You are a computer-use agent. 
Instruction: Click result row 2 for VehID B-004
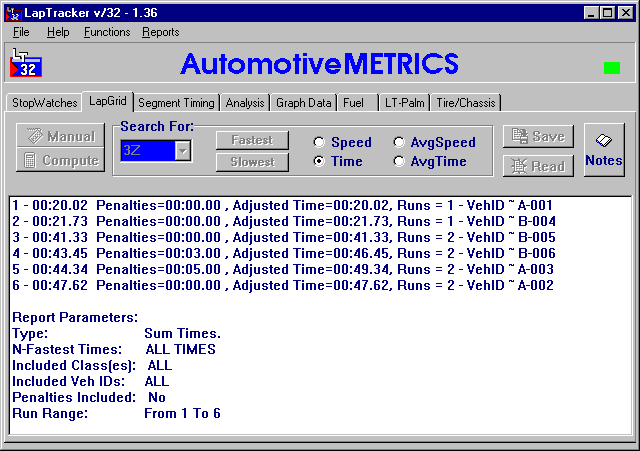(x=284, y=221)
